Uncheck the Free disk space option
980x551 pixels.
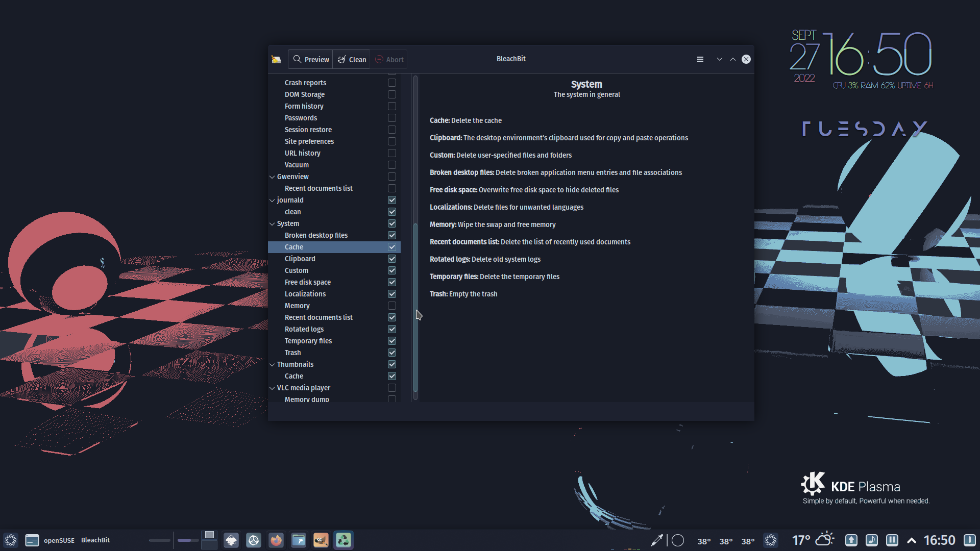point(392,282)
